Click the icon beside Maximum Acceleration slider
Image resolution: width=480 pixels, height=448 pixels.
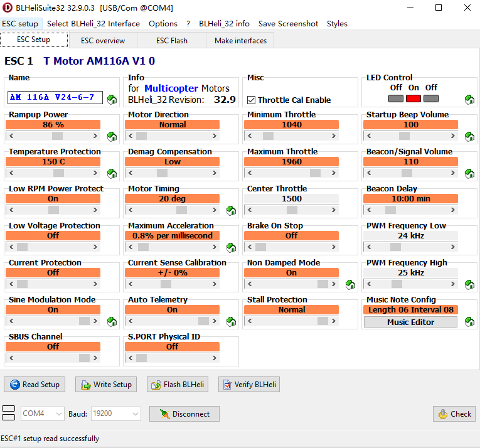pos(231,247)
